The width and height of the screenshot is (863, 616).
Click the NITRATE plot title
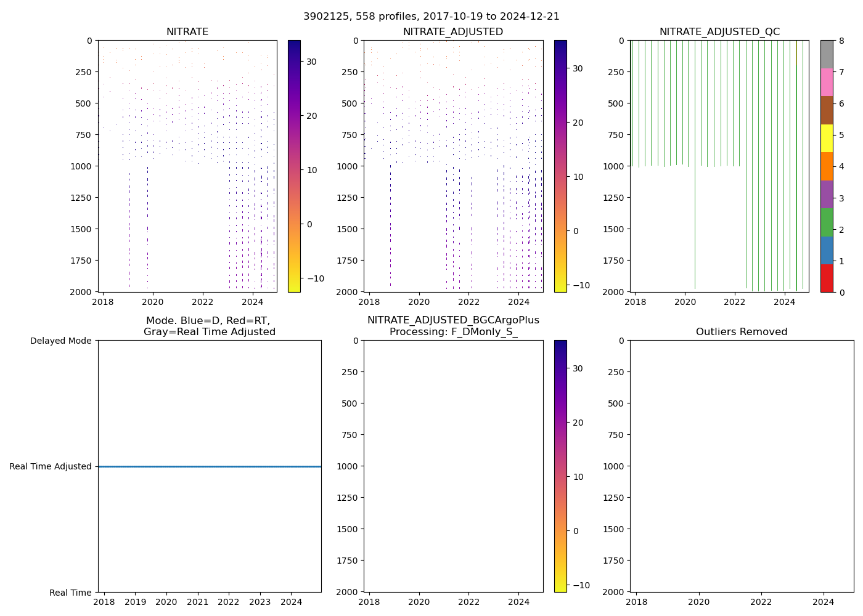[187, 32]
